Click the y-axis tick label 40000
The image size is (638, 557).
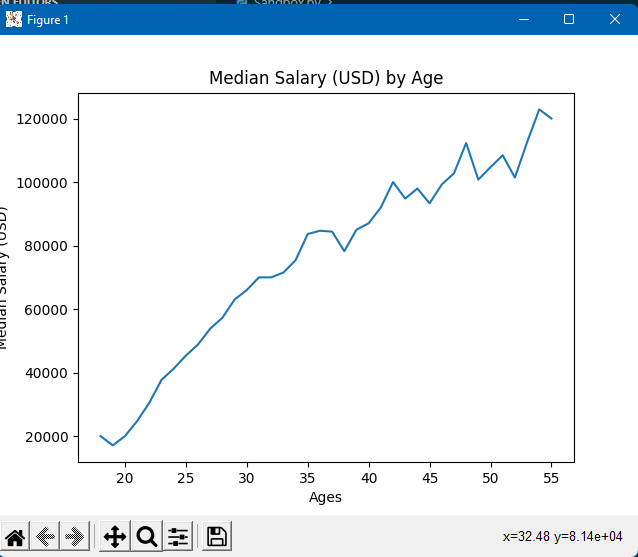tap(46, 373)
